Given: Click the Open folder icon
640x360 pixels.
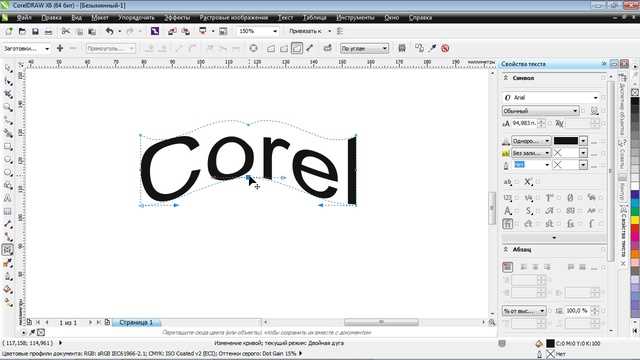Looking at the screenshot, I should point(22,31).
